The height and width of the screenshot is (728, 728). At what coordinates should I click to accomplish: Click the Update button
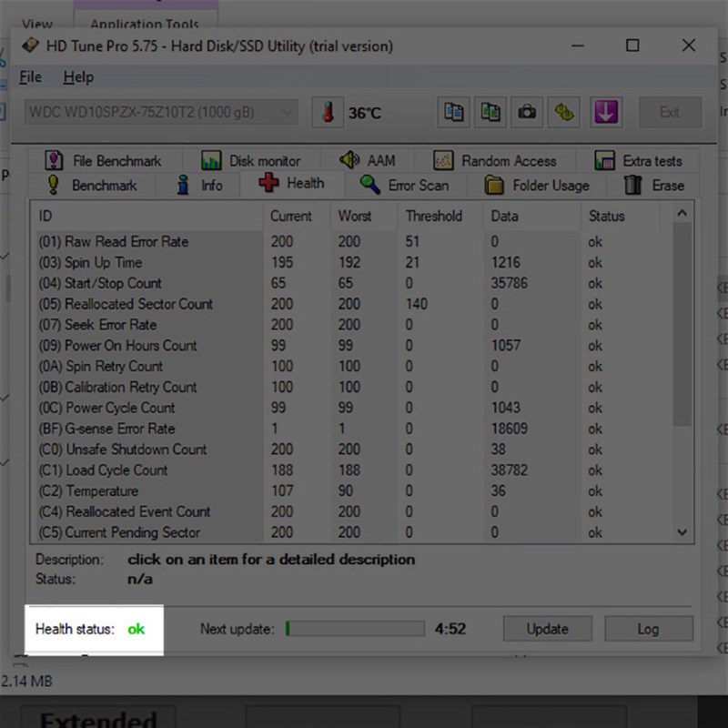(x=548, y=629)
